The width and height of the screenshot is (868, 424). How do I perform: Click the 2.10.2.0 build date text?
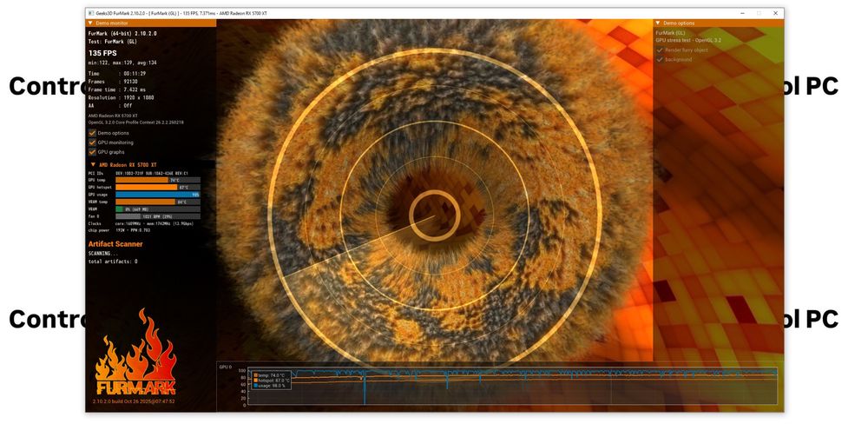[x=134, y=401]
